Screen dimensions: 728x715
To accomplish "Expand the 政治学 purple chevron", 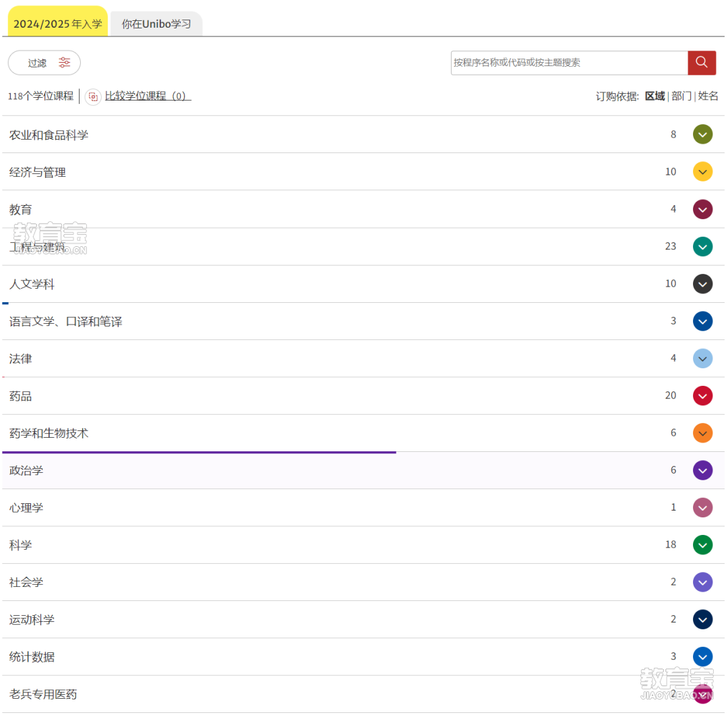I will point(702,471).
